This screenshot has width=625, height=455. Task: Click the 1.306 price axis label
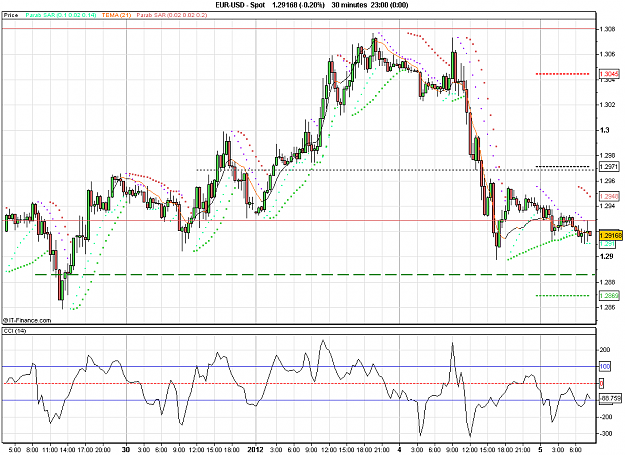click(x=607, y=54)
